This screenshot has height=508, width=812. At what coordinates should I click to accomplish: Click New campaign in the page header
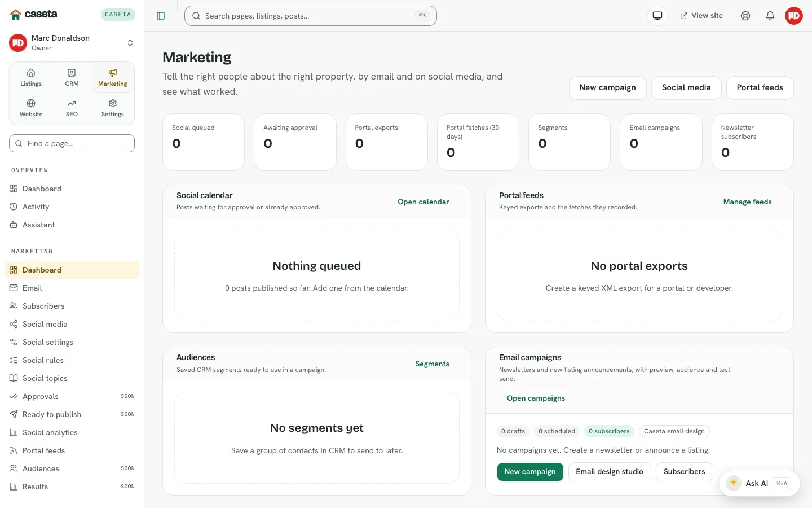tap(608, 87)
